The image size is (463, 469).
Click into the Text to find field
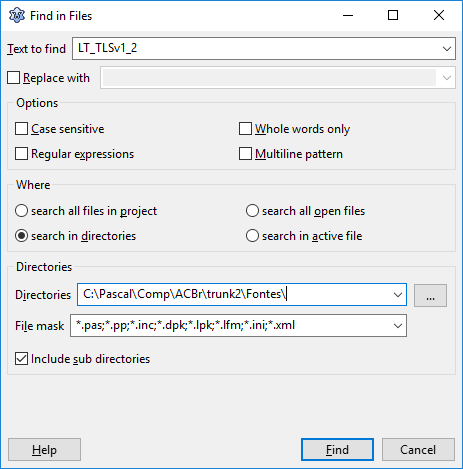pos(256,49)
